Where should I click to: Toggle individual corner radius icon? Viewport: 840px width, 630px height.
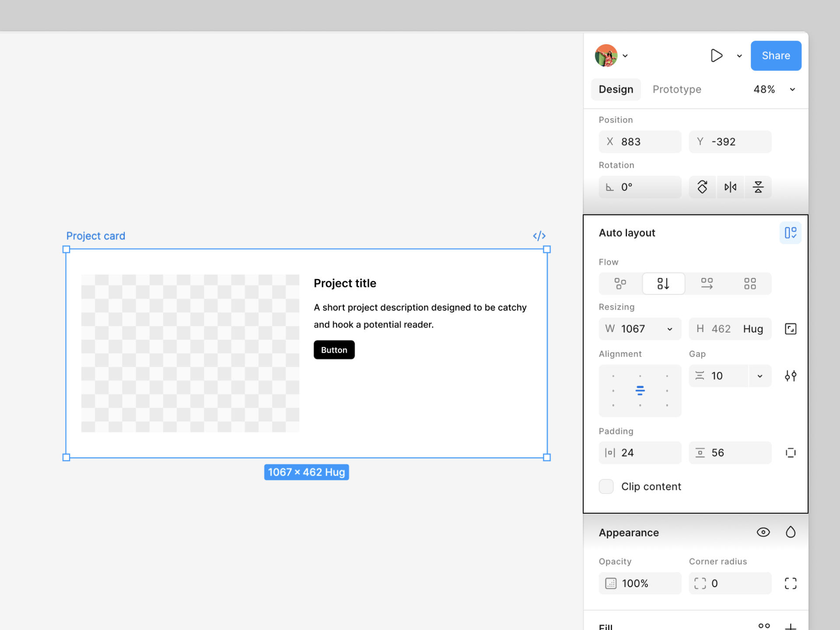click(791, 584)
